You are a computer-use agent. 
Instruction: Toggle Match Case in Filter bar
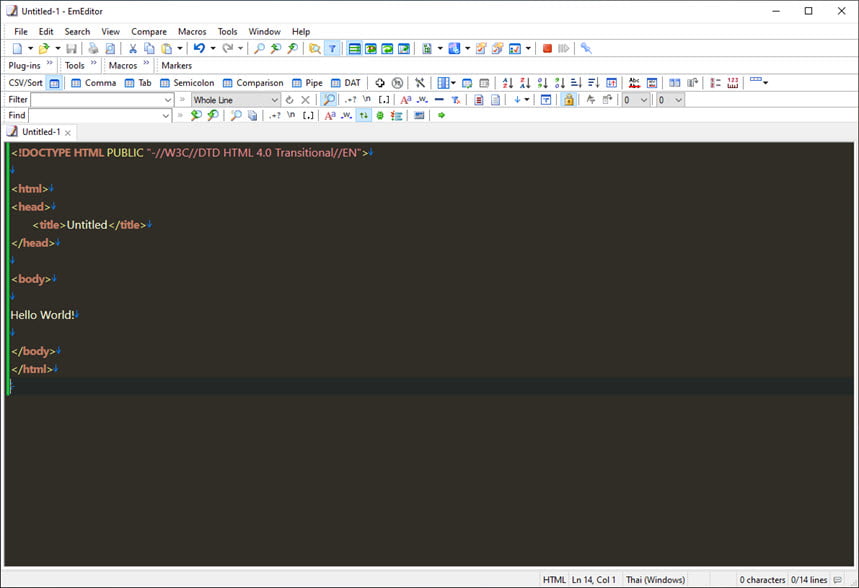coord(405,100)
